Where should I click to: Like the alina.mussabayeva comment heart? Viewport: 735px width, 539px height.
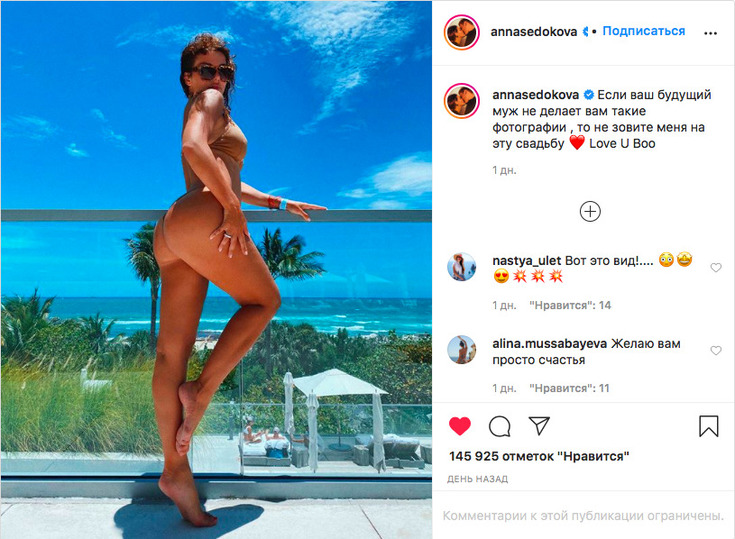tap(716, 350)
